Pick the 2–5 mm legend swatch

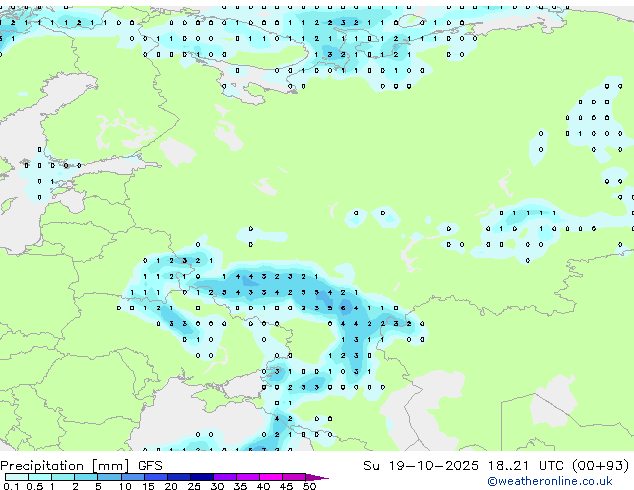click(x=86, y=477)
